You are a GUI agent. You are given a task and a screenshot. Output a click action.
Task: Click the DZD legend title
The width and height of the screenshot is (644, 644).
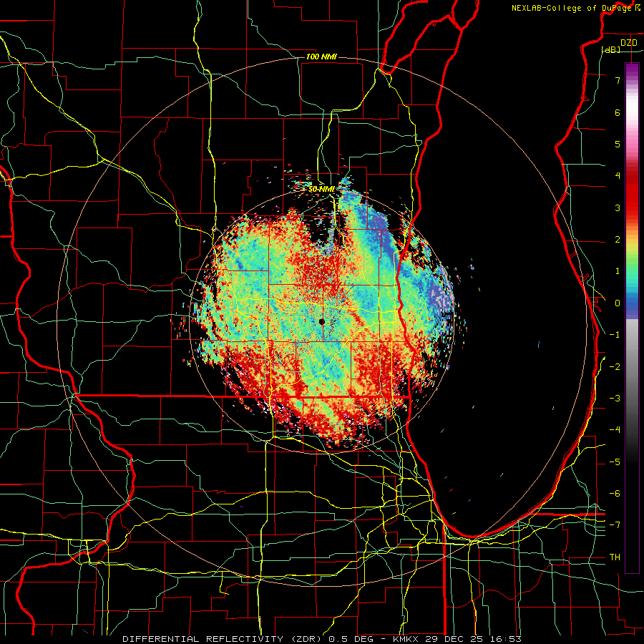click(x=629, y=43)
